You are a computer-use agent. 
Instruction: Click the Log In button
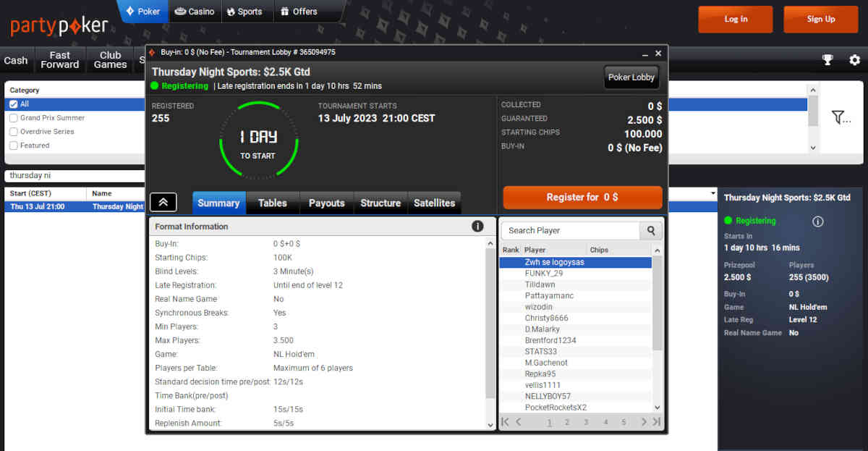coord(736,20)
